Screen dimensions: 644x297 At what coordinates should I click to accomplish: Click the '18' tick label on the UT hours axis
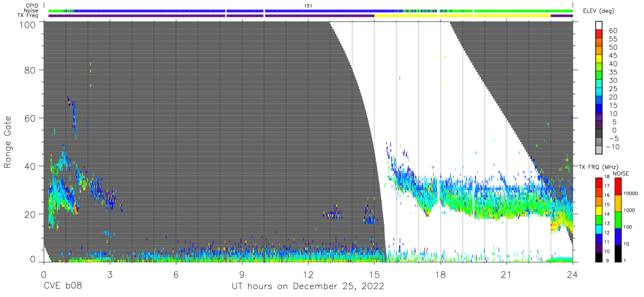point(441,274)
